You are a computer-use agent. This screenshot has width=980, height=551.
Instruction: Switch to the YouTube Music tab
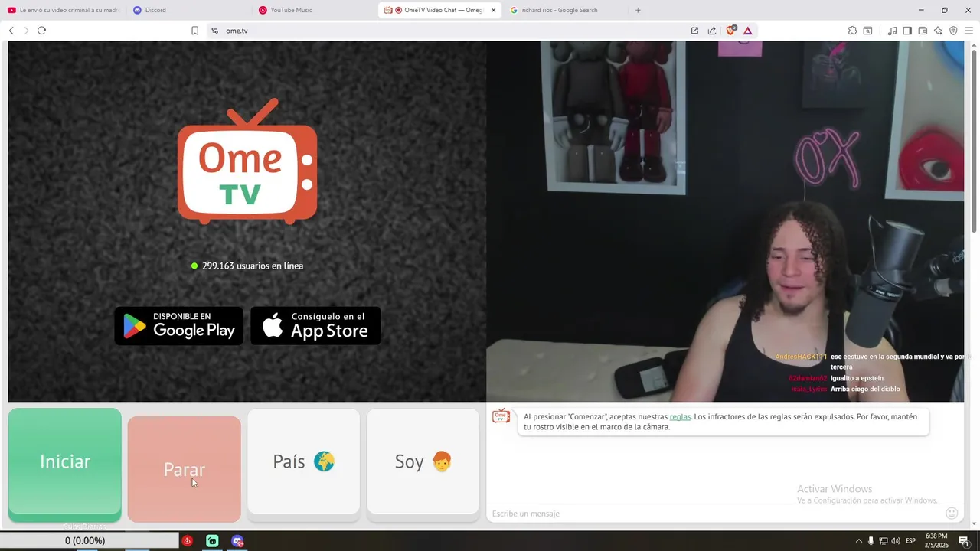pos(314,10)
